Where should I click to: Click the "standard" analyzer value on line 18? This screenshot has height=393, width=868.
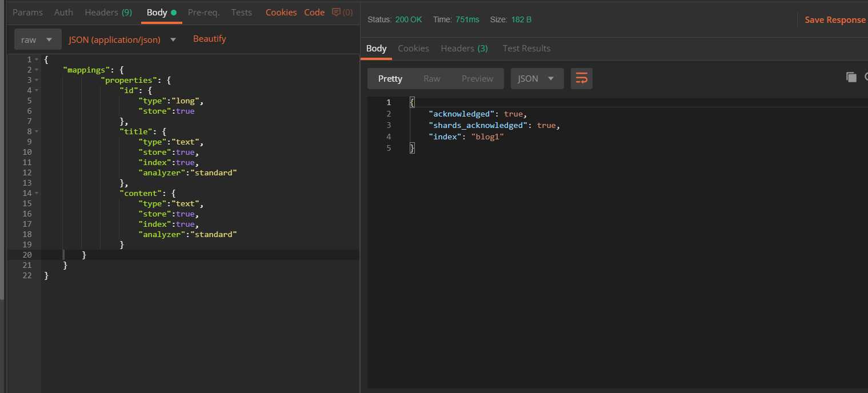pos(213,234)
